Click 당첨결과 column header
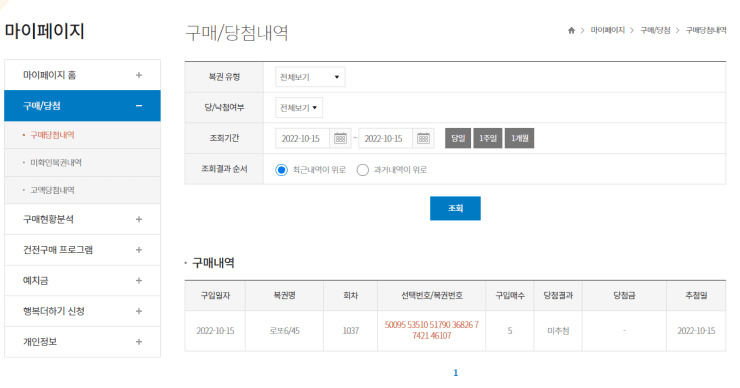 [558, 295]
